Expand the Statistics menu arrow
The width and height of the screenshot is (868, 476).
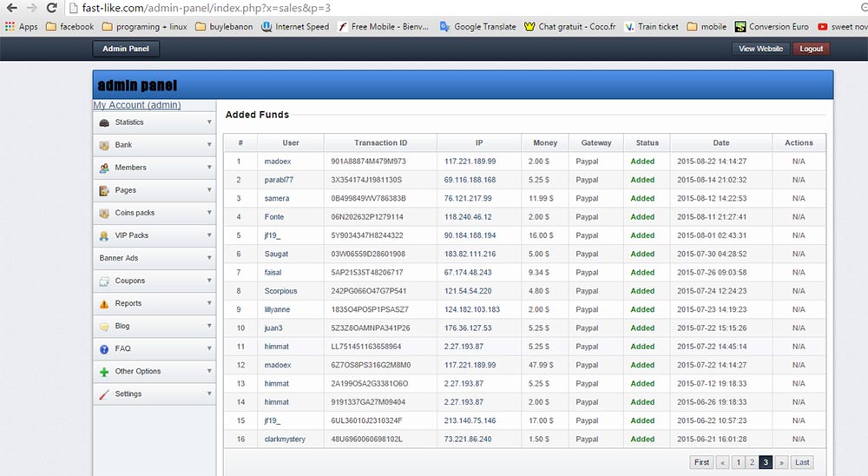click(209, 122)
